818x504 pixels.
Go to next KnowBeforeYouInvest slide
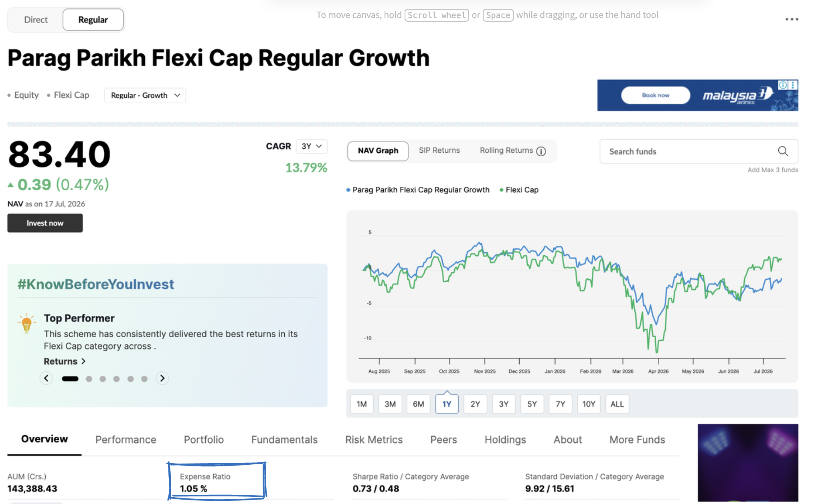click(x=162, y=378)
